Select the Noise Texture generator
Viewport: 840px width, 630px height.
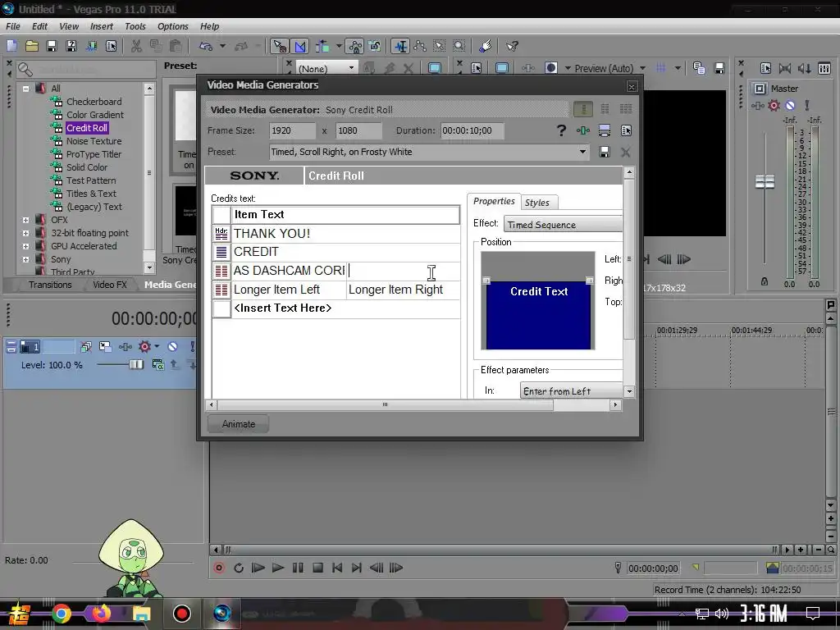click(x=94, y=141)
